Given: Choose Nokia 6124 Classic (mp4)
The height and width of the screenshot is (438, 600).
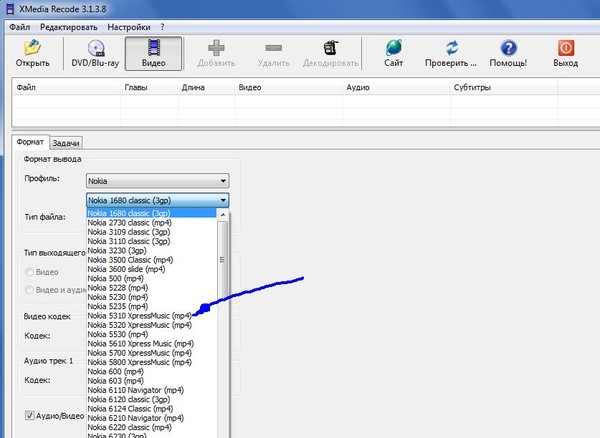Looking at the screenshot, I should click(152, 409).
